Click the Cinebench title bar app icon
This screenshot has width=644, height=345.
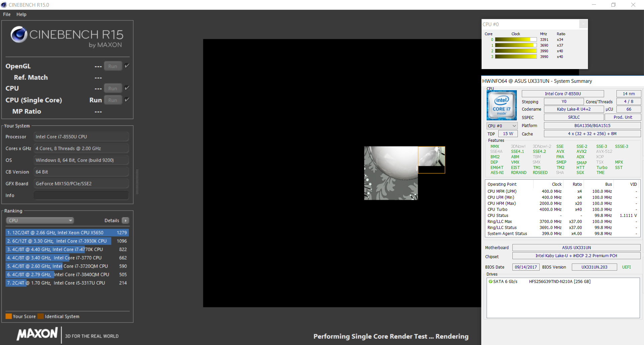4,5
